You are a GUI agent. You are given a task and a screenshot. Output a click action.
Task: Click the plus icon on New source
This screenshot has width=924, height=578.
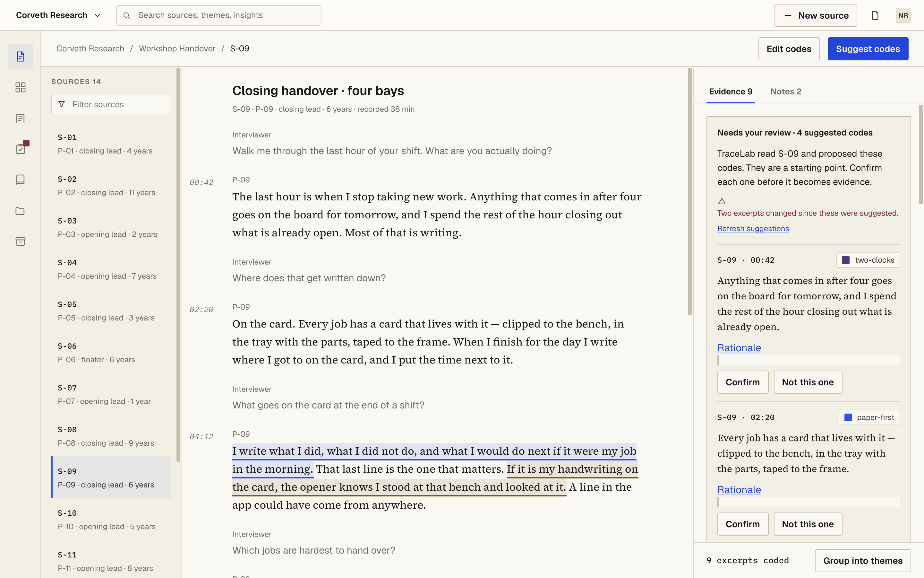coord(788,15)
